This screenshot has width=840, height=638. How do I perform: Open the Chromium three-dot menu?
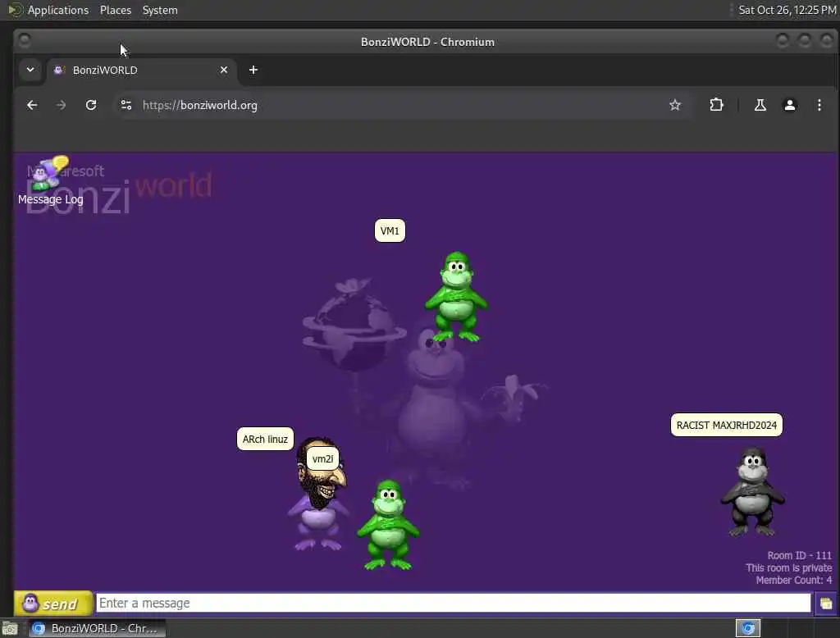[819, 105]
